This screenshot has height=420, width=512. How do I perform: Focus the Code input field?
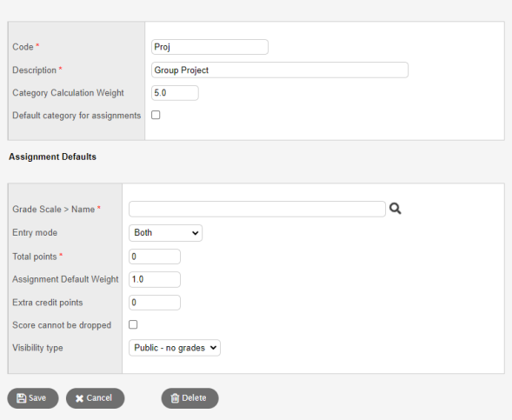coord(210,47)
